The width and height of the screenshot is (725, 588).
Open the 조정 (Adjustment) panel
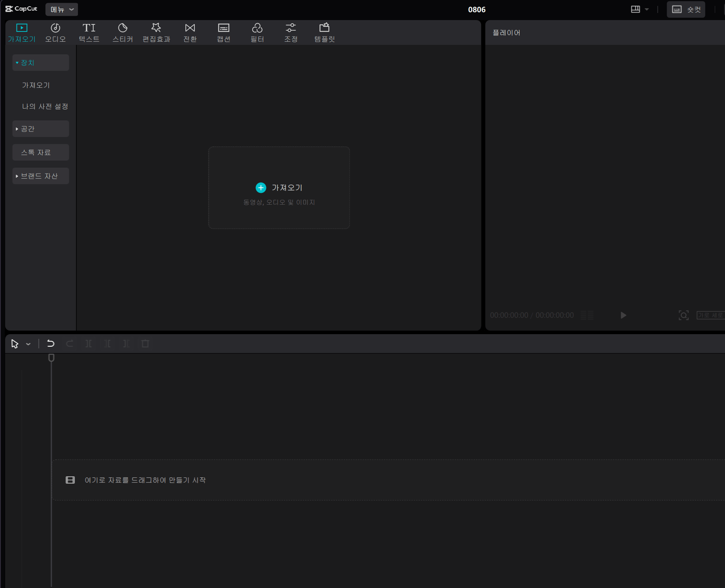point(290,32)
